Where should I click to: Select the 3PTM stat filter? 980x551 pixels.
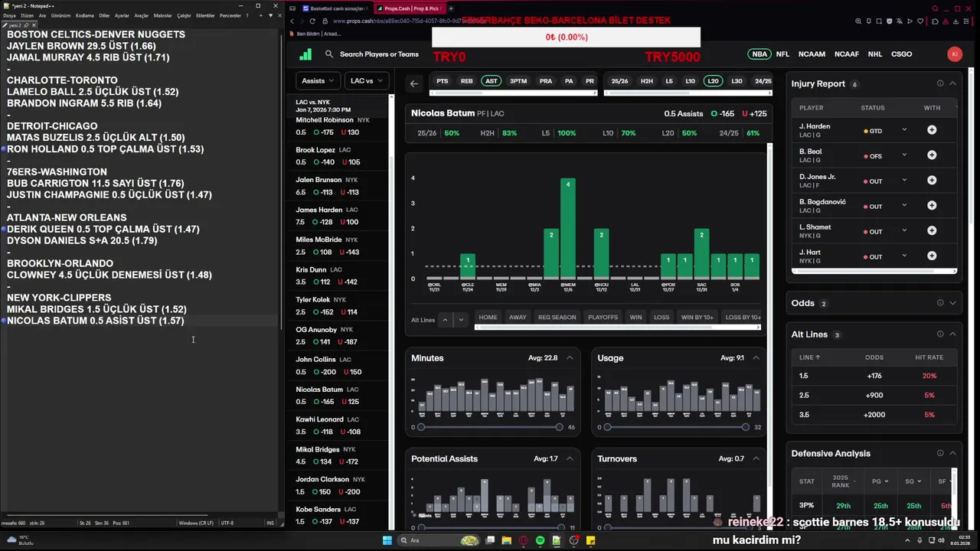(518, 81)
